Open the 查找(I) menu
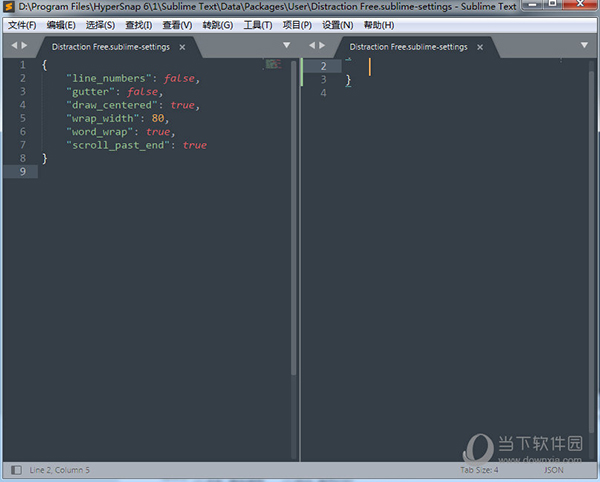This screenshot has height=482, width=600. 139,25
